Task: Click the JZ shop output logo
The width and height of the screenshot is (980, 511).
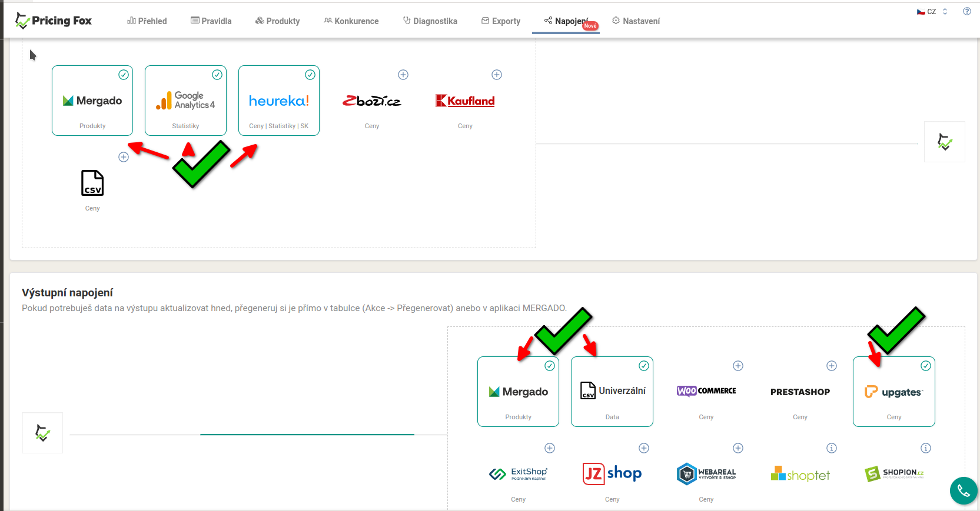Action: point(612,473)
